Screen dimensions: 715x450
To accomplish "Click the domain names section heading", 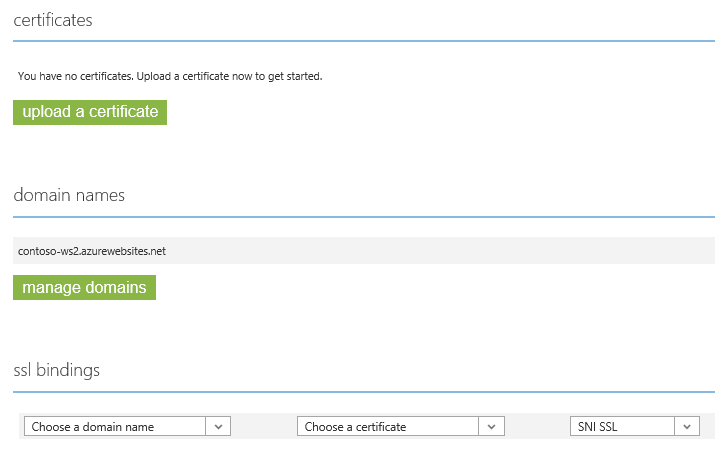I will point(69,195).
